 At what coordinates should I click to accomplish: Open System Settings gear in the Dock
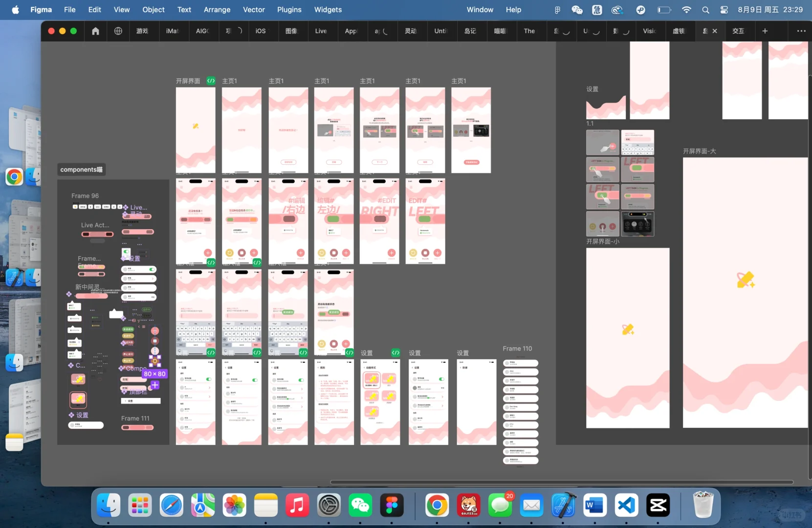click(x=329, y=505)
